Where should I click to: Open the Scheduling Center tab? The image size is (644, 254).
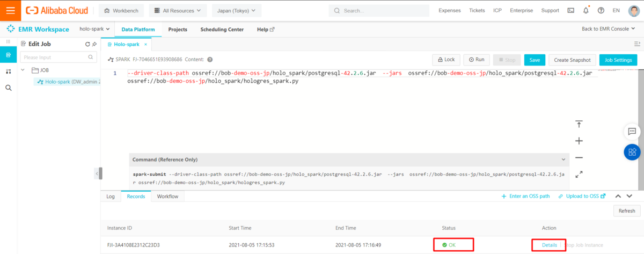(x=222, y=30)
